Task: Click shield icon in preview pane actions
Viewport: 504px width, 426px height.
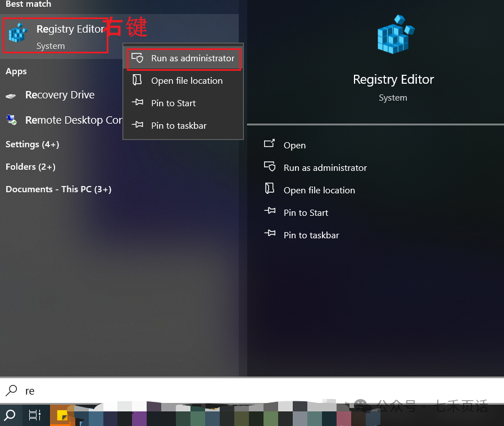Action: coord(270,166)
